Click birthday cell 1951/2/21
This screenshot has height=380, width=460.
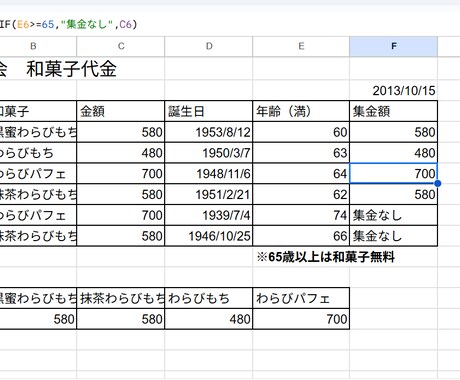pyautogui.click(x=209, y=194)
